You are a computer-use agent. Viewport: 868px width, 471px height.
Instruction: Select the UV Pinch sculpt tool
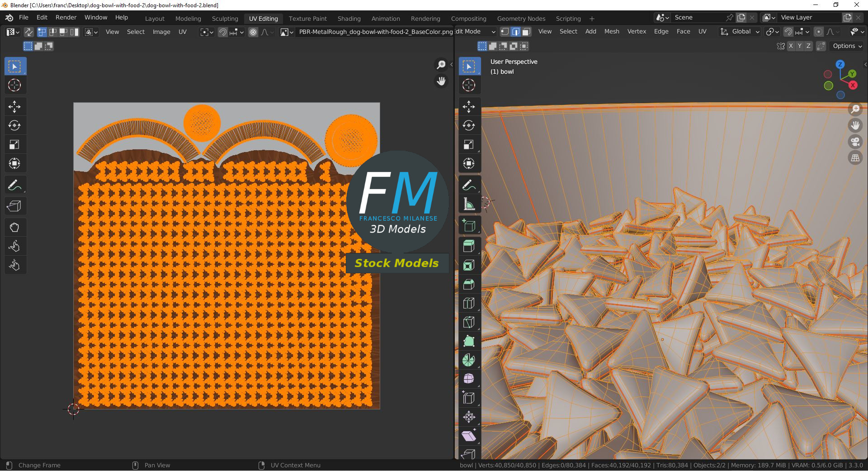click(14, 265)
